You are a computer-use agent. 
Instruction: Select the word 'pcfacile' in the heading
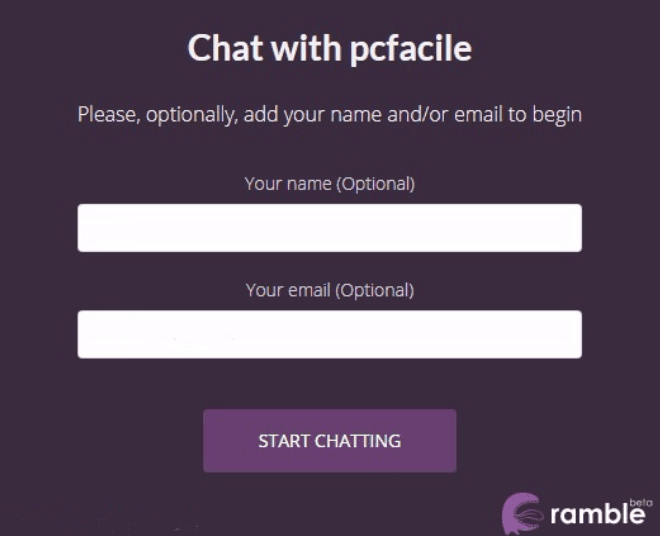click(x=411, y=47)
